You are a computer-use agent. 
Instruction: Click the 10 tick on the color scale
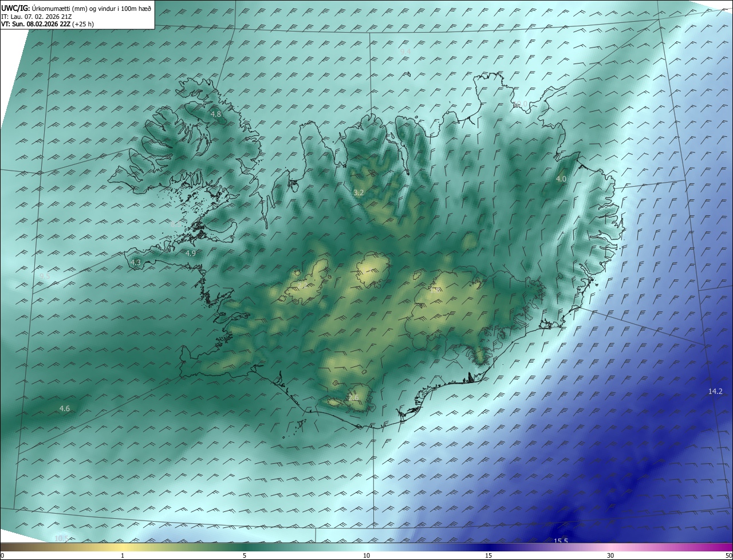click(366, 555)
